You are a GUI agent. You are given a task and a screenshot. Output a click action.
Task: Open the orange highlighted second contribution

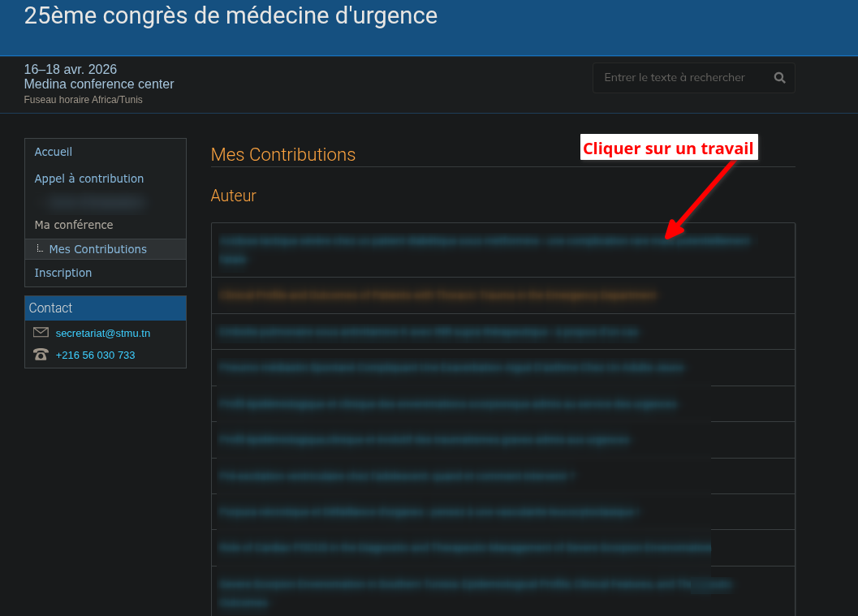coord(503,295)
